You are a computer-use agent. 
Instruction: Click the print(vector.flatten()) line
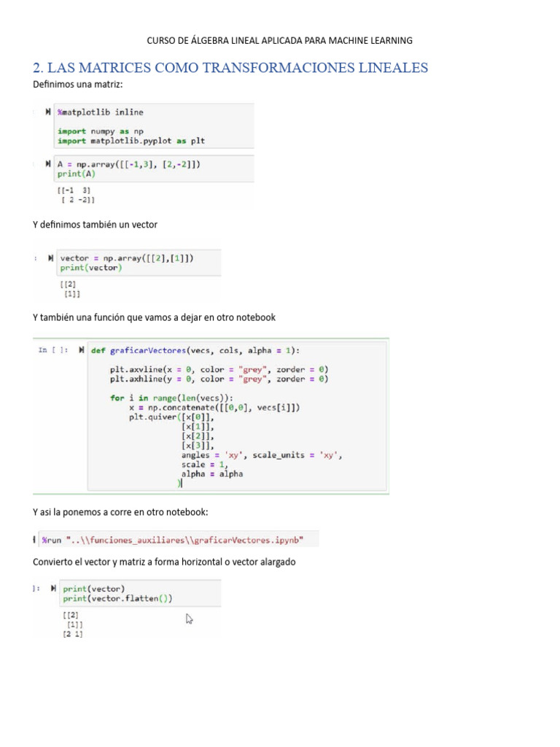tap(117, 598)
